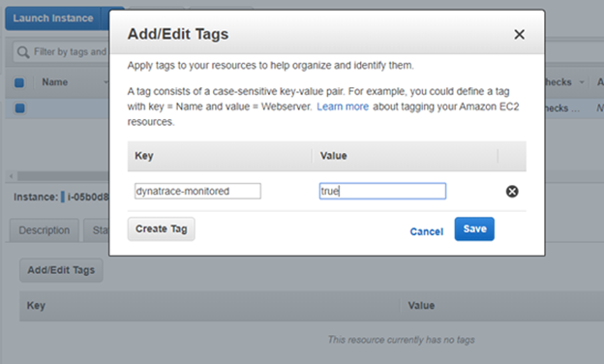Click the search magnifier icon

[23, 52]
